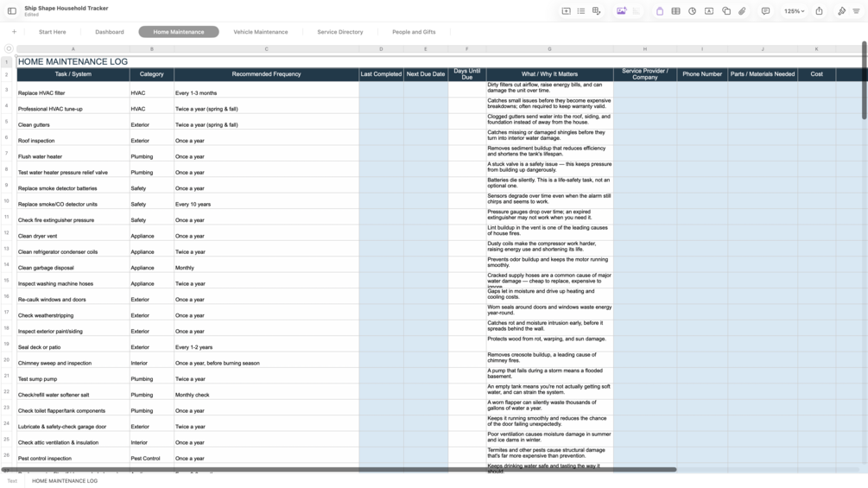Click the pivot table icon with pencil
The height and width of the screenshot is (488, 868).
pyautogui.click(x=596, y=11)
